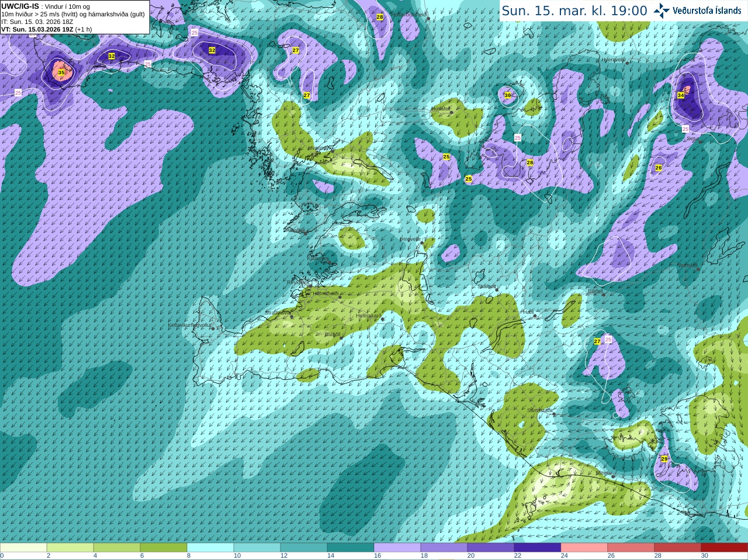Click the dark red legend swatch above 30
The height and width of the screenshot is (560, 748).
(725, 548)
